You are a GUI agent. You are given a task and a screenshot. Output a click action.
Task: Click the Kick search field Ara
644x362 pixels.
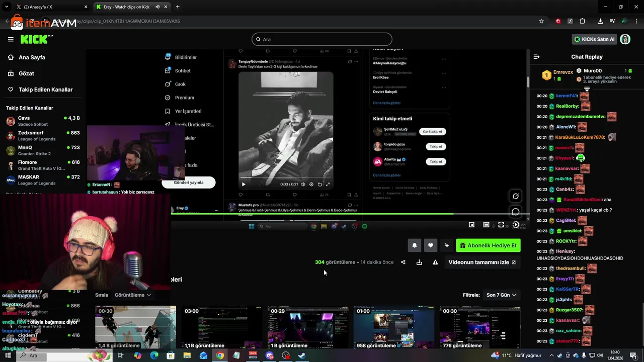pyautogui.click(x=322, y=39)
